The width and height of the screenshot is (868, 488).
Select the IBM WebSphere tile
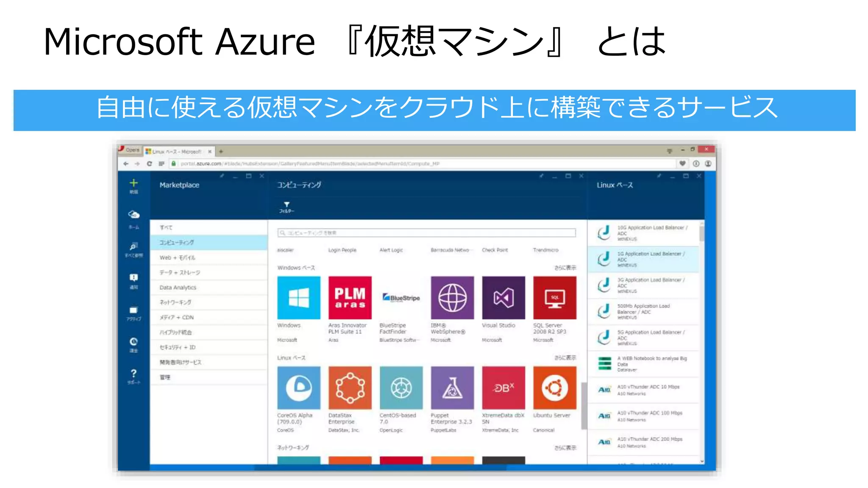pyautogui.click(x=452, y=298)
